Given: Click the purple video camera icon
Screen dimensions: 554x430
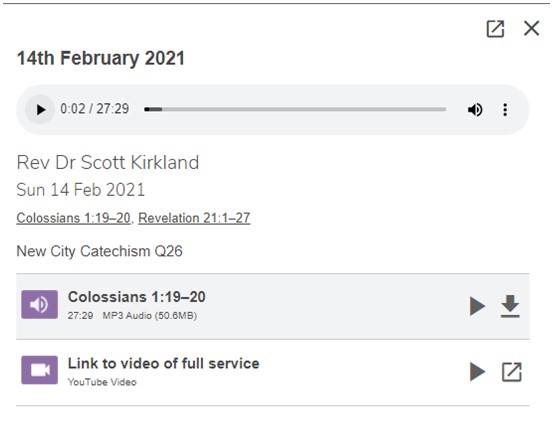Looking at the screenshot, I should click(40, 370).
